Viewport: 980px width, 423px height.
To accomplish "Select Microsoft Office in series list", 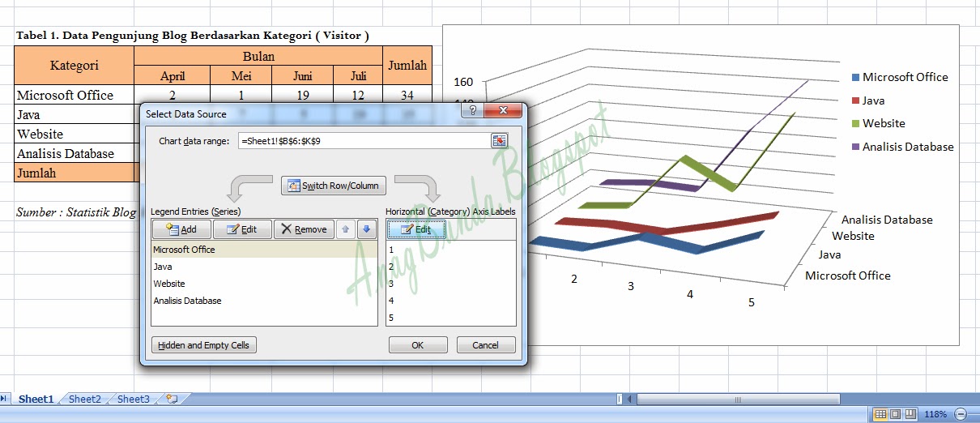I will click(x=264, y=250).
